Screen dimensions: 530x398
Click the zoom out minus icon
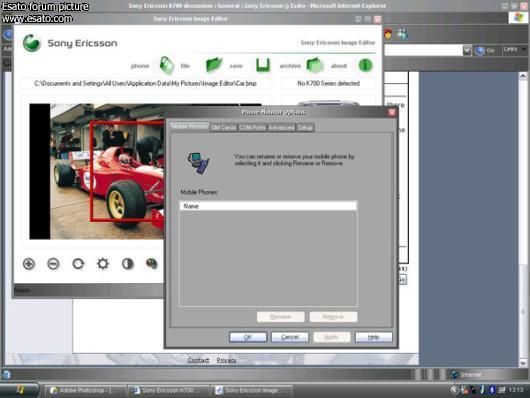pyautogui.click(x=53, y=264)
